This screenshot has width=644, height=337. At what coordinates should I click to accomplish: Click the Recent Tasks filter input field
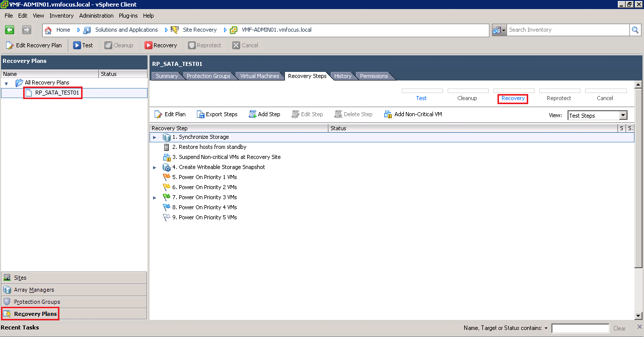pos(580,328)
